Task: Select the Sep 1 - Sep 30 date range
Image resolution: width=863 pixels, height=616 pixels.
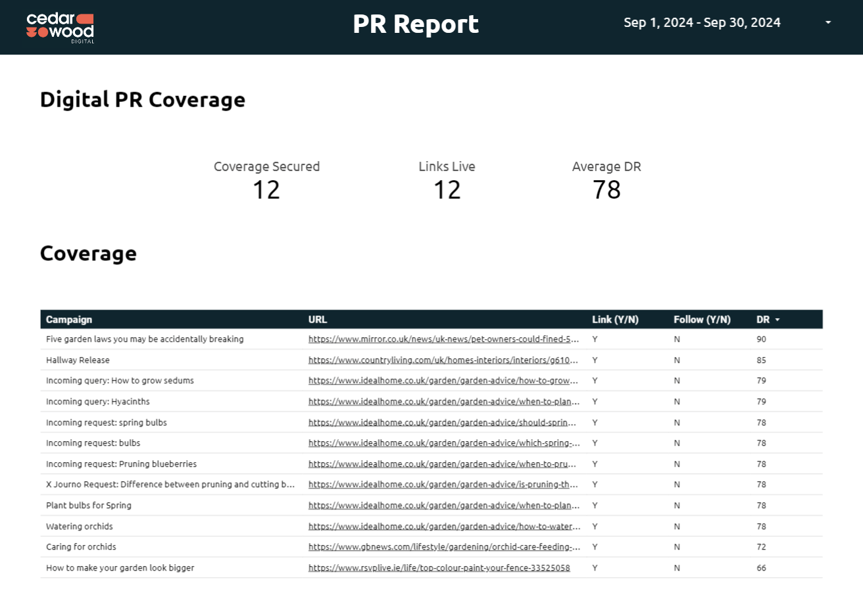Action: click(702, 22)
